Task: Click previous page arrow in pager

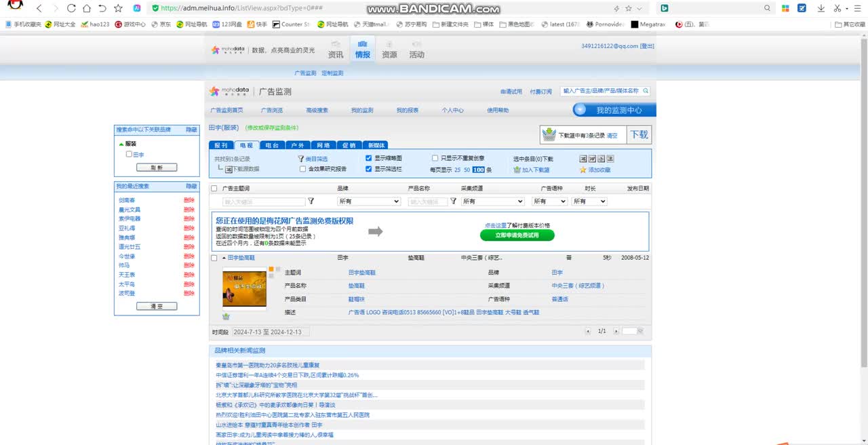Action: 588,331
